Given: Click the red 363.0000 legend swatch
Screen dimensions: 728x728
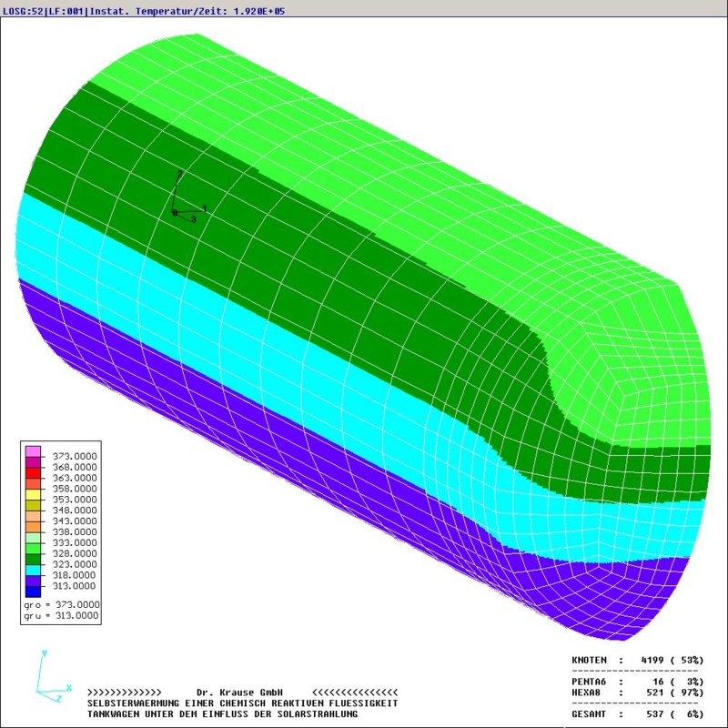Looking at the screenshot, I should pos(33,472).
